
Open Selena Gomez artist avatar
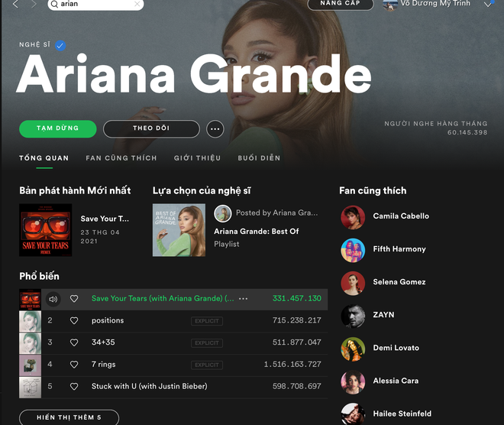click(353, 283)
